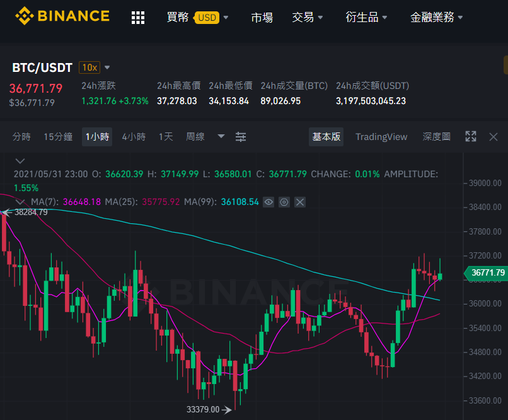Select the 1天 daily interval
Image resolution: width=508 pixels, height=420 pixels.
coord(166,137)
